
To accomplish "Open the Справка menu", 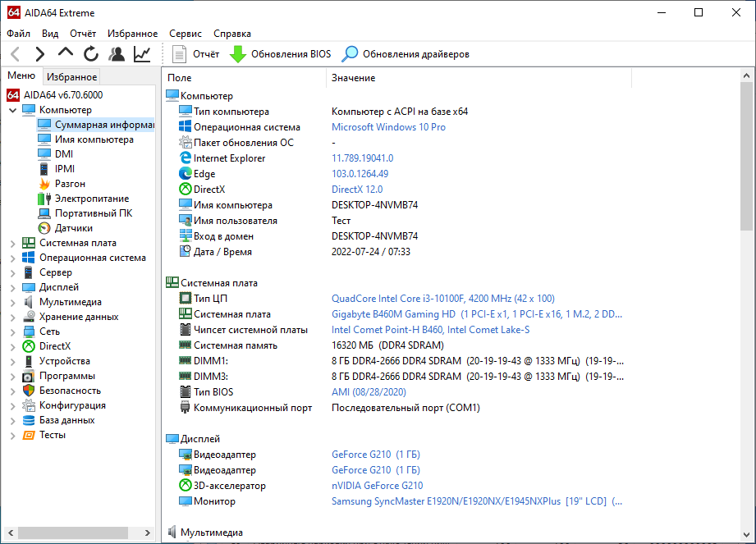I will click(x=232, y=34).
